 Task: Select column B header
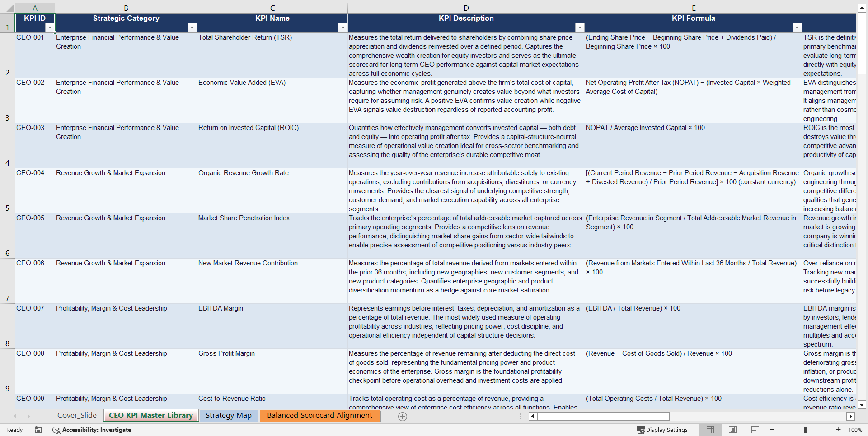pos(126,8)
